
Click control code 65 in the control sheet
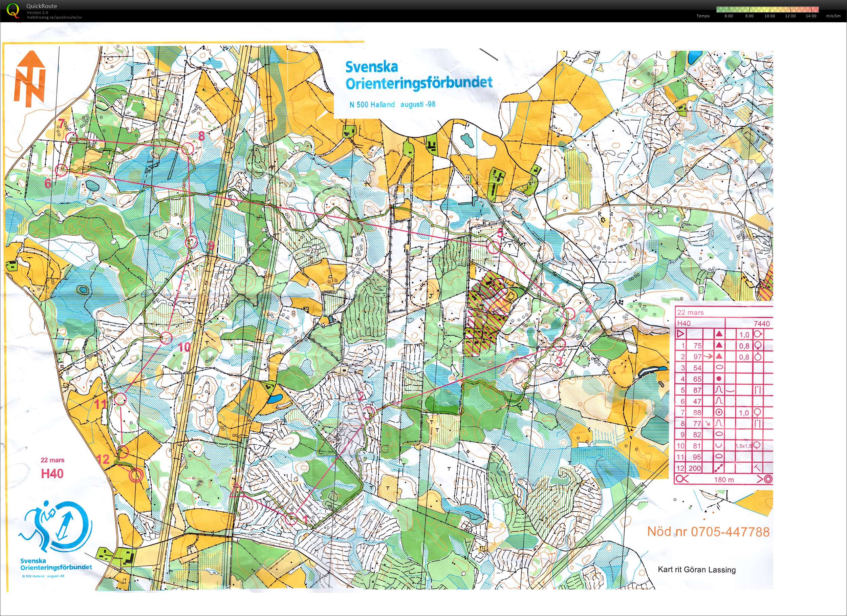coord(697,379)
